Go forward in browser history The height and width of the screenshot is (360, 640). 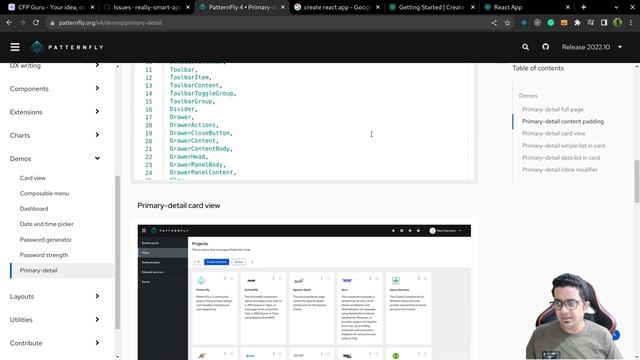coord(22,23)
